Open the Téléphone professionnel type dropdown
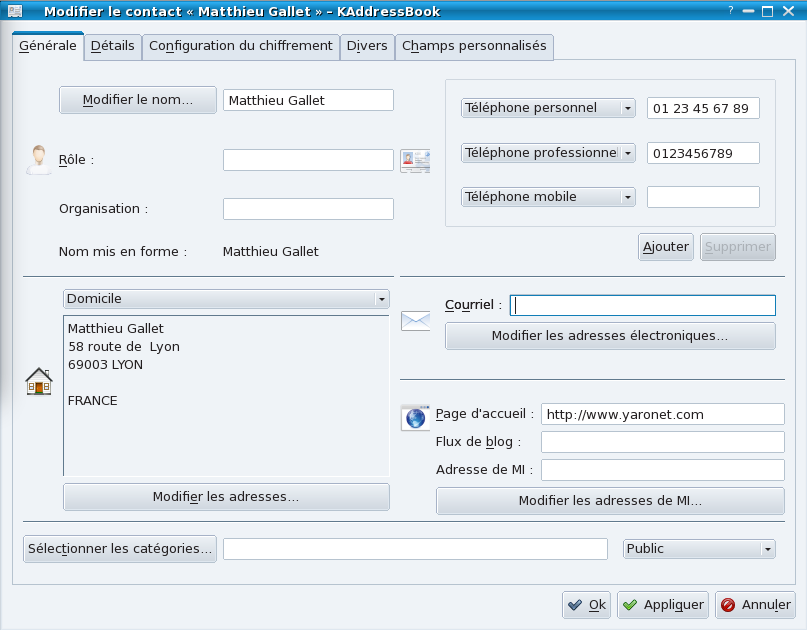This screenshot has height=630, width=807. [548, 153]
